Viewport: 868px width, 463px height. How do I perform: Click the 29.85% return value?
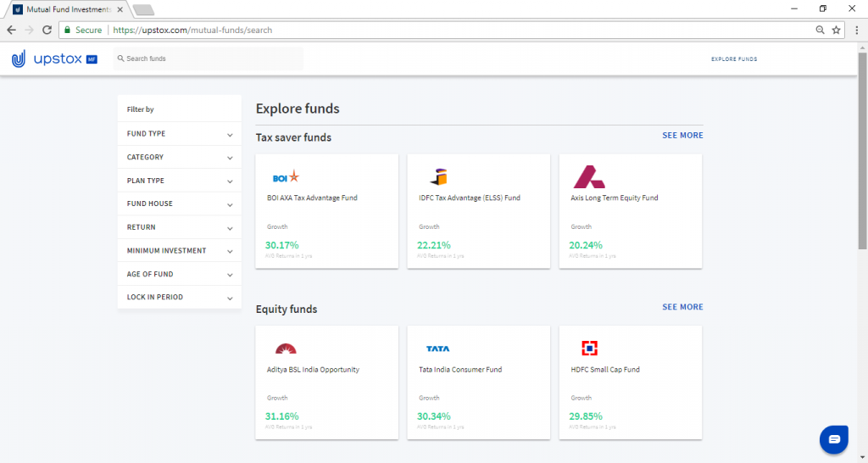point(586,416)
